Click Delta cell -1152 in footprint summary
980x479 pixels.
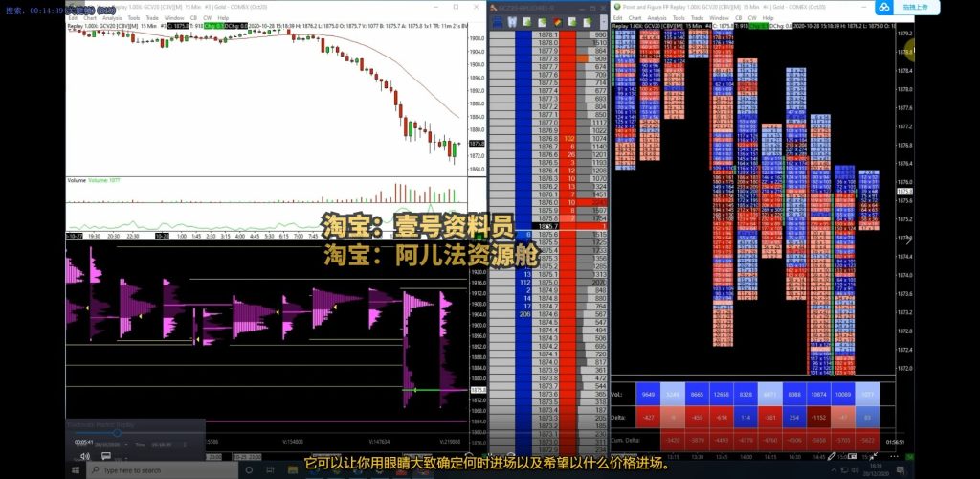click(x=818, y=417)
